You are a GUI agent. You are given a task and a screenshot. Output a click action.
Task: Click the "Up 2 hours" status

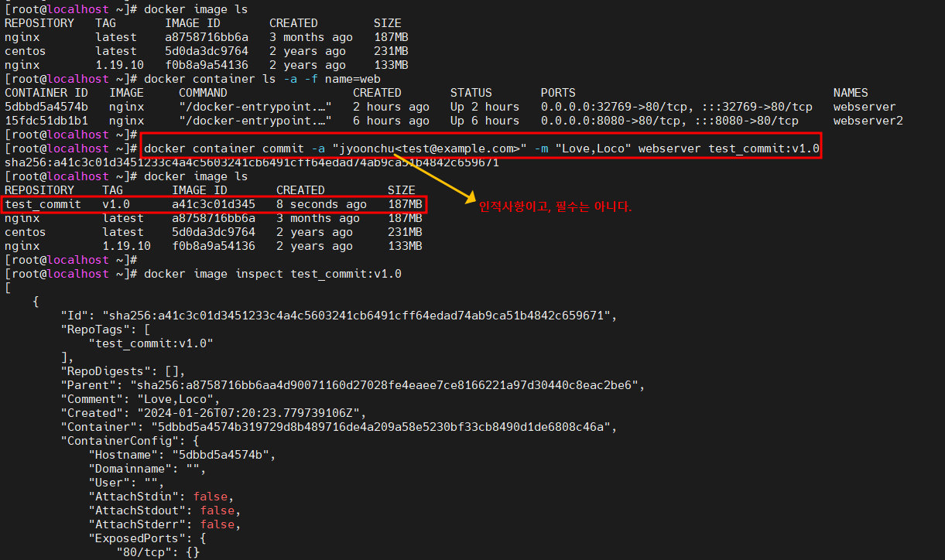485,107
